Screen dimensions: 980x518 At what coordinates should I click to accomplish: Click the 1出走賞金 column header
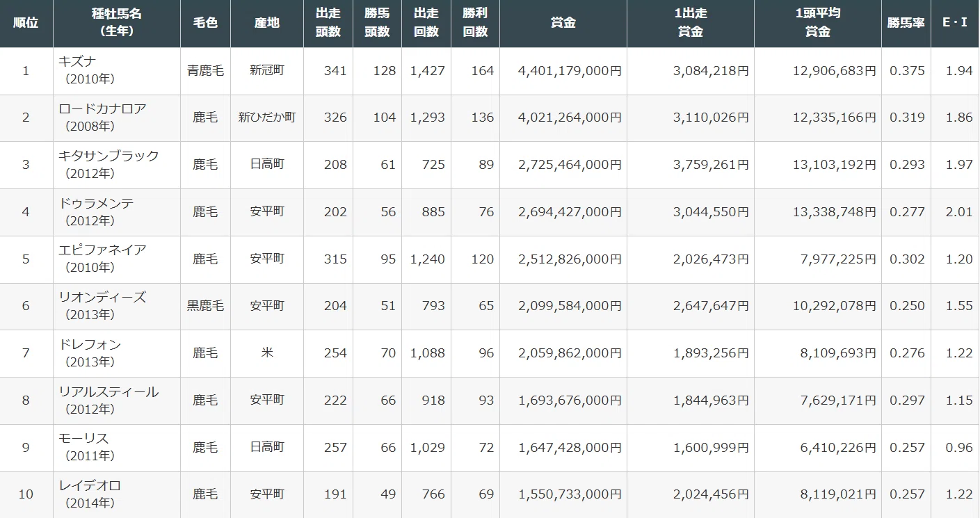(x=691, y=23)
